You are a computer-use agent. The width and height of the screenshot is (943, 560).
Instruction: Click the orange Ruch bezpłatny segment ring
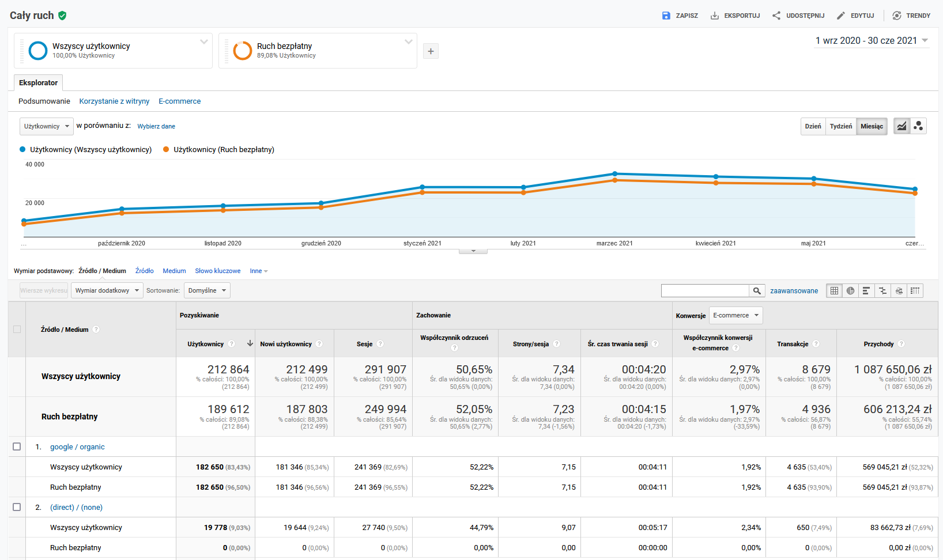243,51
